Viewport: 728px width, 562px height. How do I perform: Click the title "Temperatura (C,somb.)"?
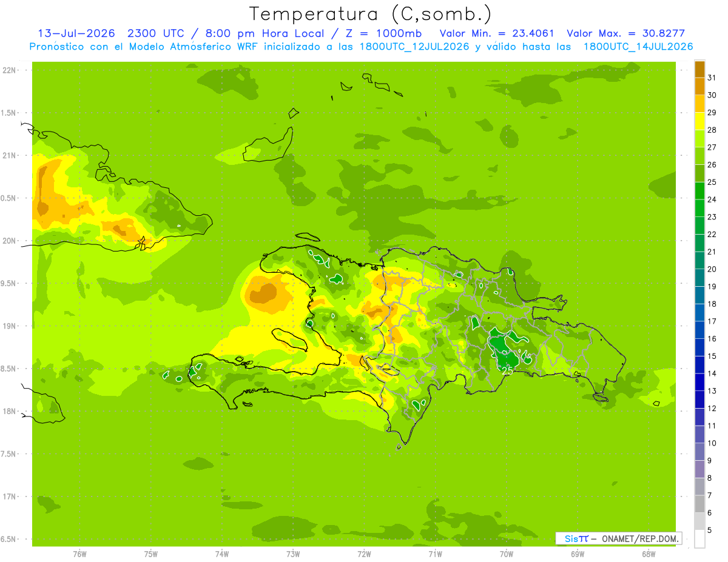pyautogui.click(x=371, y=14)
